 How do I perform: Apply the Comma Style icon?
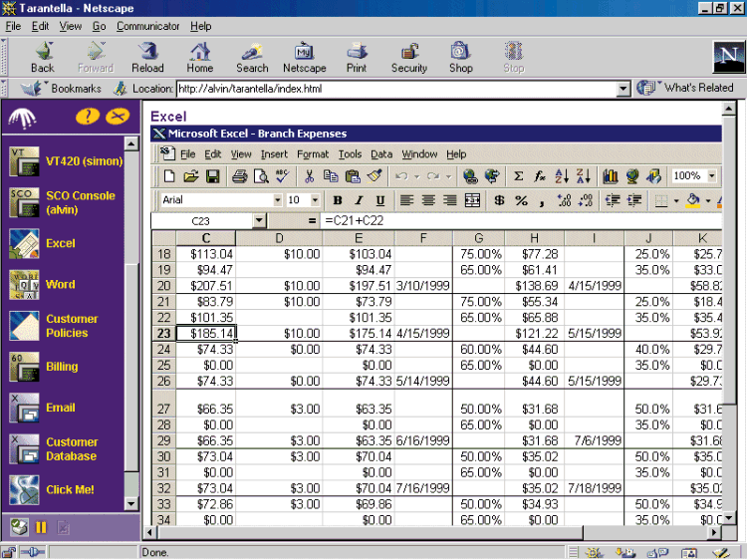point(542,201)
